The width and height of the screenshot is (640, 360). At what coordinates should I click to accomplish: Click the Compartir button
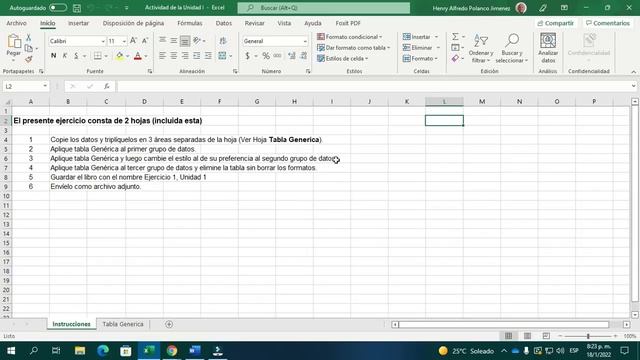556,23
